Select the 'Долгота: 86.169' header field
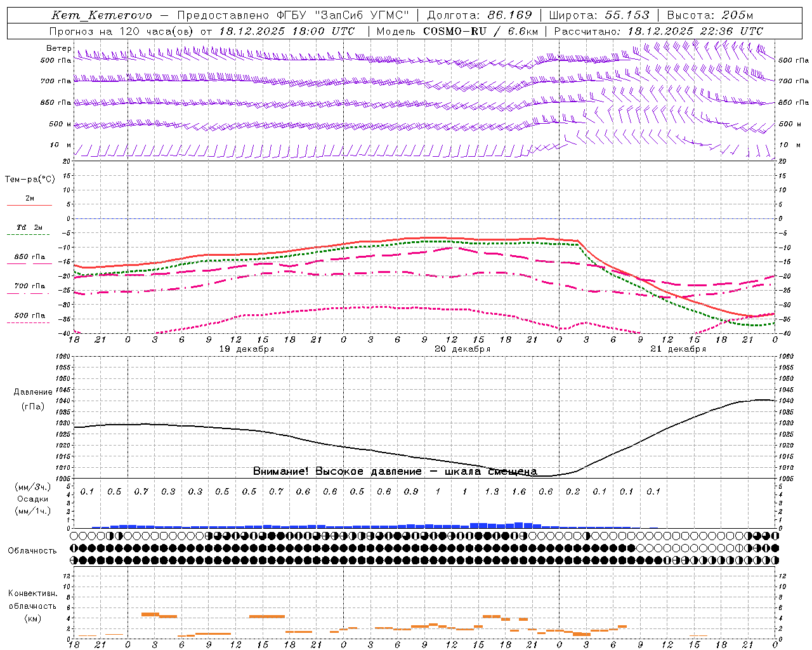 click(x=480, y=15)
